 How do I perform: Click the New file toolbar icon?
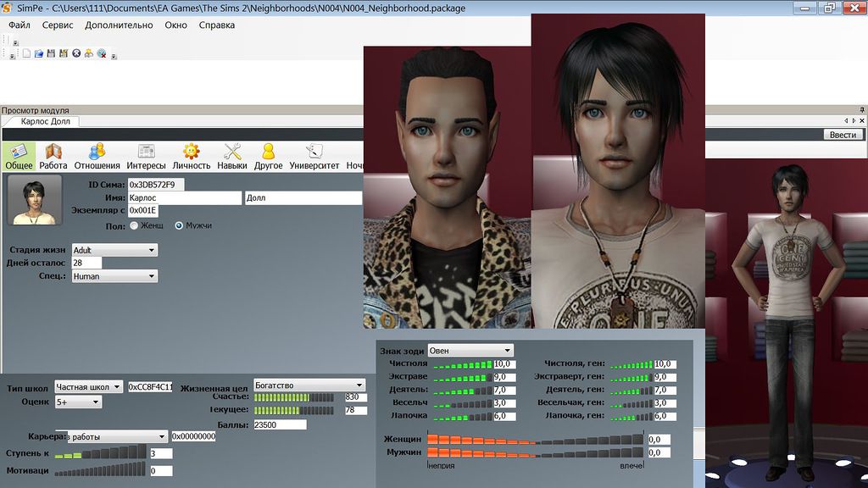pyautogui.click(x=26, y=53)
